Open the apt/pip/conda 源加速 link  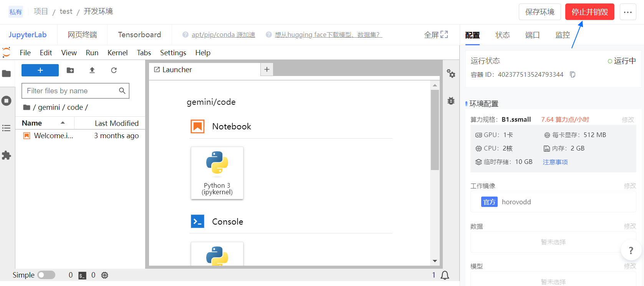(x=223, y=35)
